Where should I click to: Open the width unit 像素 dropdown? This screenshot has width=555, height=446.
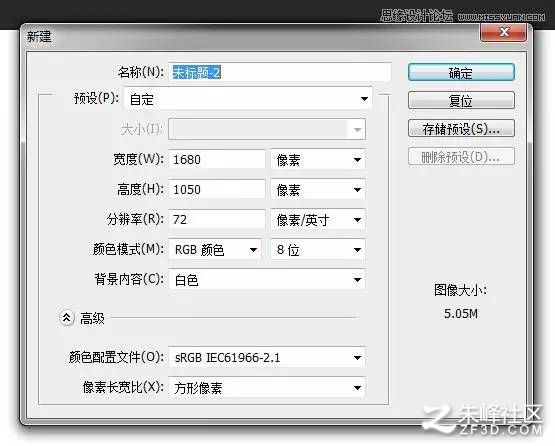[318, 160]
